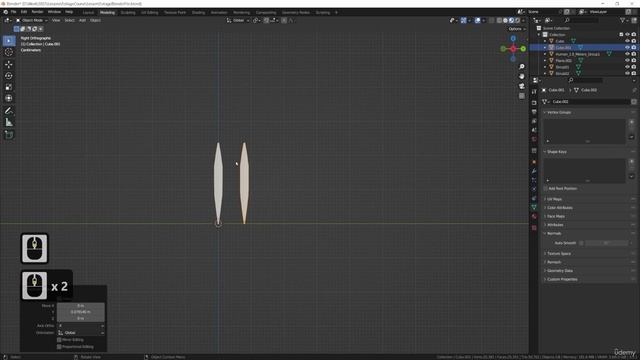Open the Object Mode dropdown
Screen dimensions: 640x360
pos(32,20)
